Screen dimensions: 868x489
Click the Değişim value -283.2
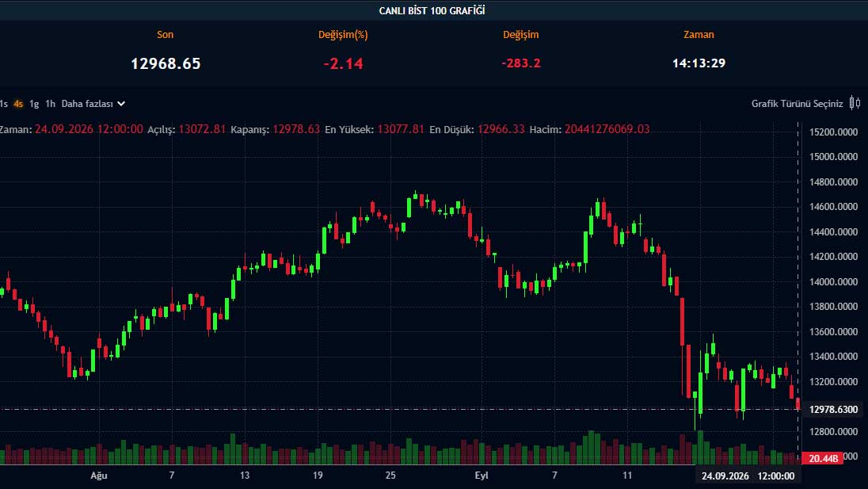[x=521, y=63]
